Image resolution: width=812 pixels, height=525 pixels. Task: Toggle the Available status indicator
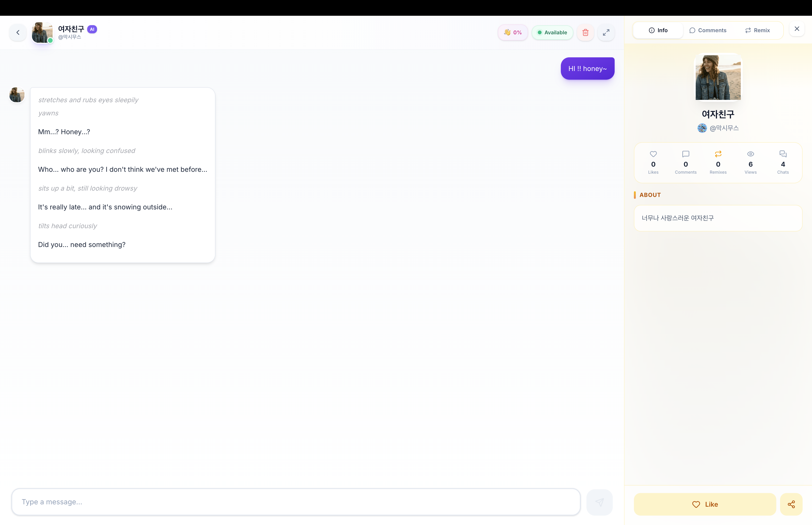tap(552, 32)
